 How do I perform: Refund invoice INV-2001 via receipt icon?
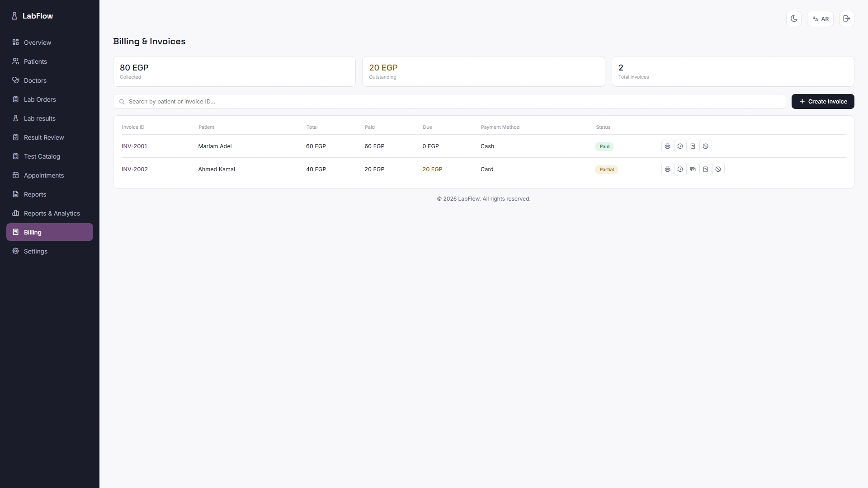[x=693, y=146]
